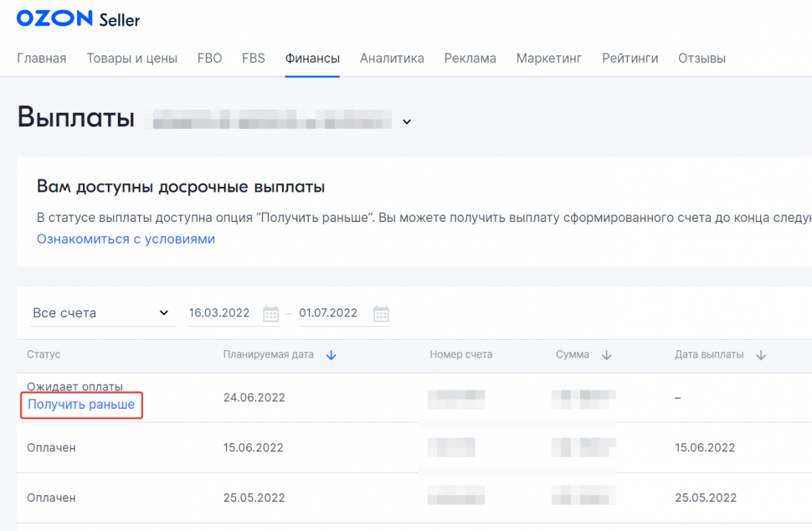Open the end date calendar icon
812x531 pixels.
(381, 313)
